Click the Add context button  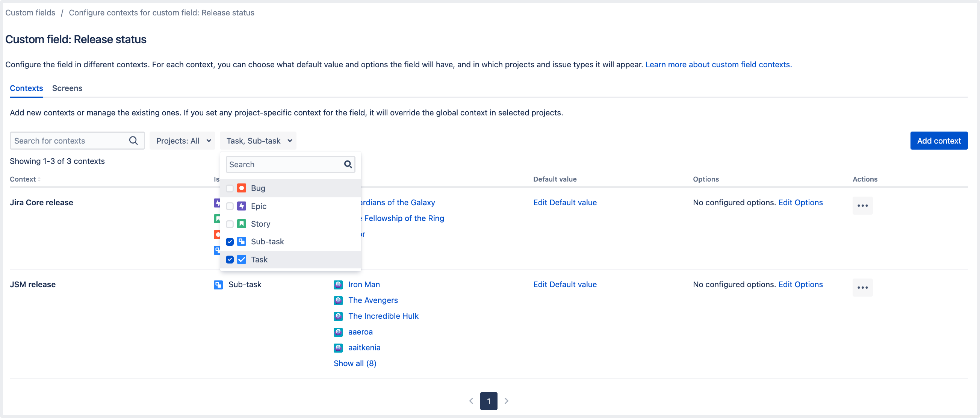coord(939,141)
